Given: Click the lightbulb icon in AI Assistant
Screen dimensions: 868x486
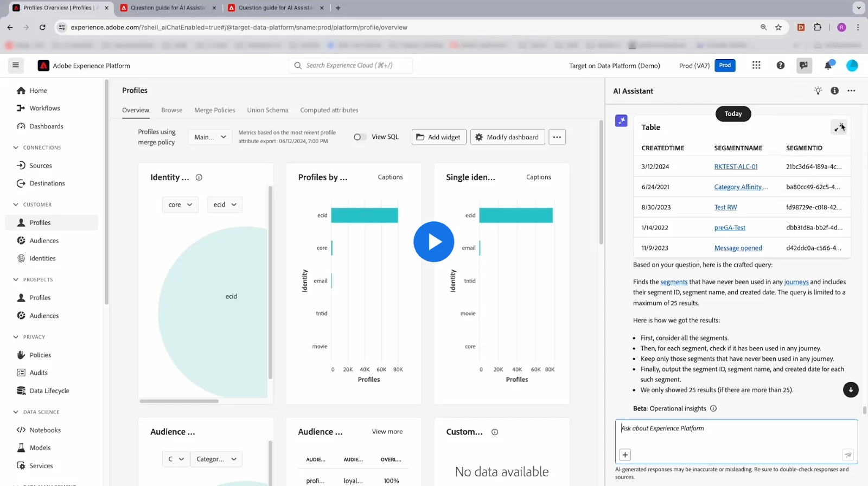Looking at the screenshot, I should click(x=818, y=91).
